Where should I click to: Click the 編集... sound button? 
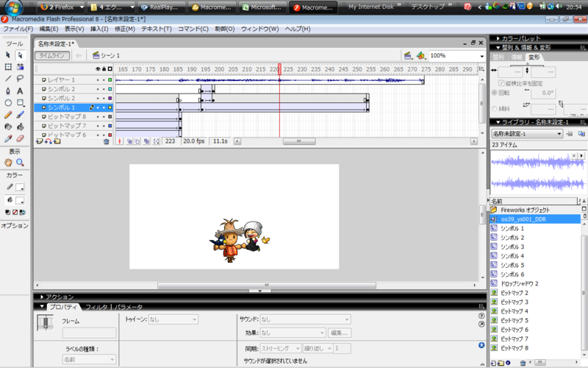pos(340,333)
